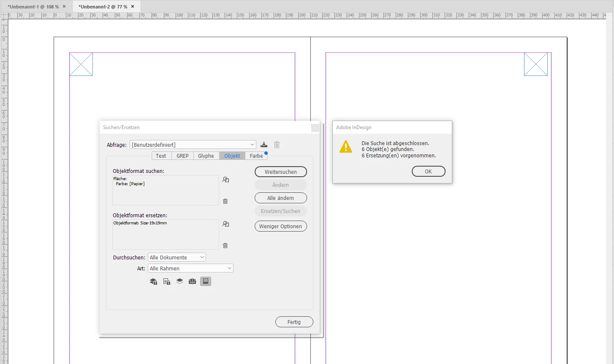Close the Unbenannt-1 document tab

click(x=64, y=6)
